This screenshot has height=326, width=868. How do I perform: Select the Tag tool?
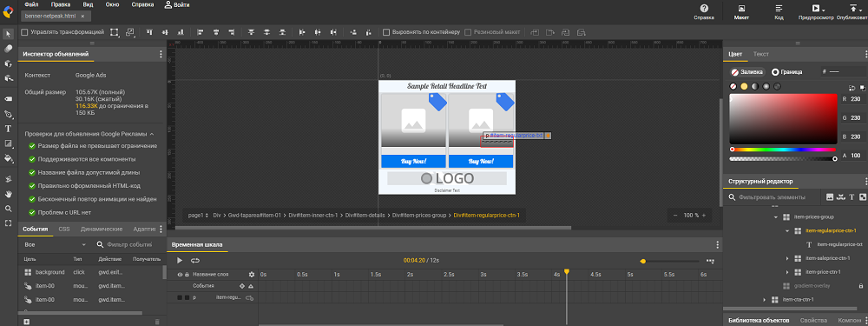point(9,99)
